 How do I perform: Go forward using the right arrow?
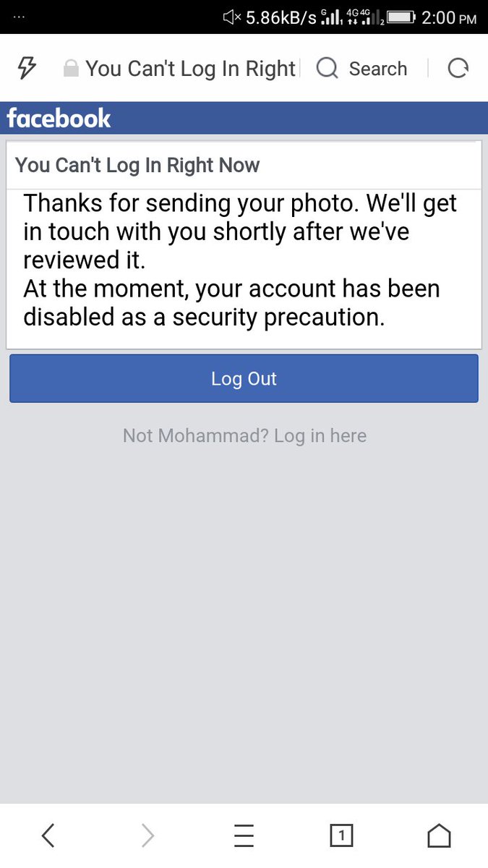tap(147, 836)
